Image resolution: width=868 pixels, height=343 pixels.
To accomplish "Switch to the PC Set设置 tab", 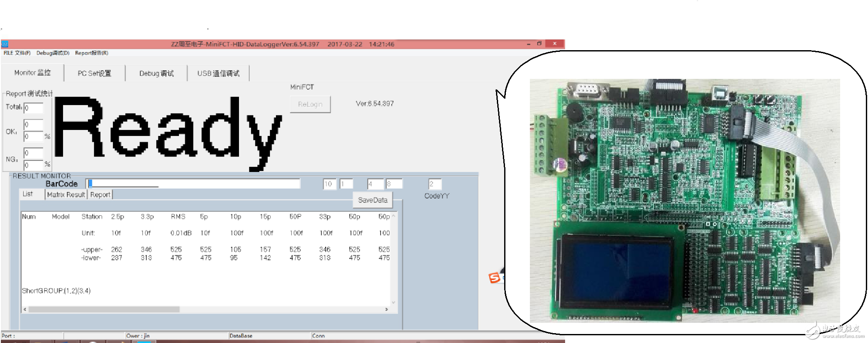I will (94, 73).
